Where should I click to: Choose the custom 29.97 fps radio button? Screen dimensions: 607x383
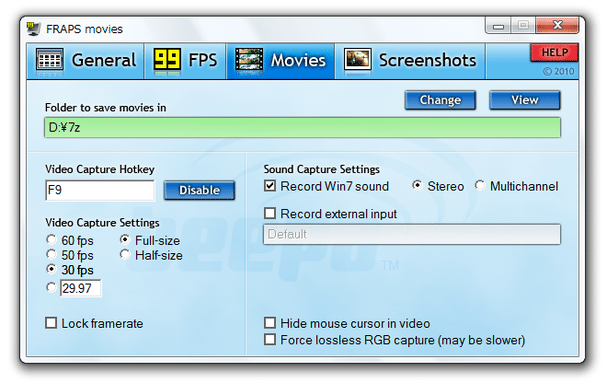pyautogui.click(x=51, y=287)
